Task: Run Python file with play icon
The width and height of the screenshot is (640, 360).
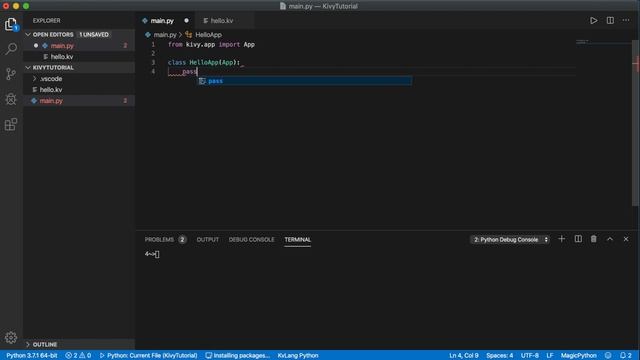Action: [593, 20]
